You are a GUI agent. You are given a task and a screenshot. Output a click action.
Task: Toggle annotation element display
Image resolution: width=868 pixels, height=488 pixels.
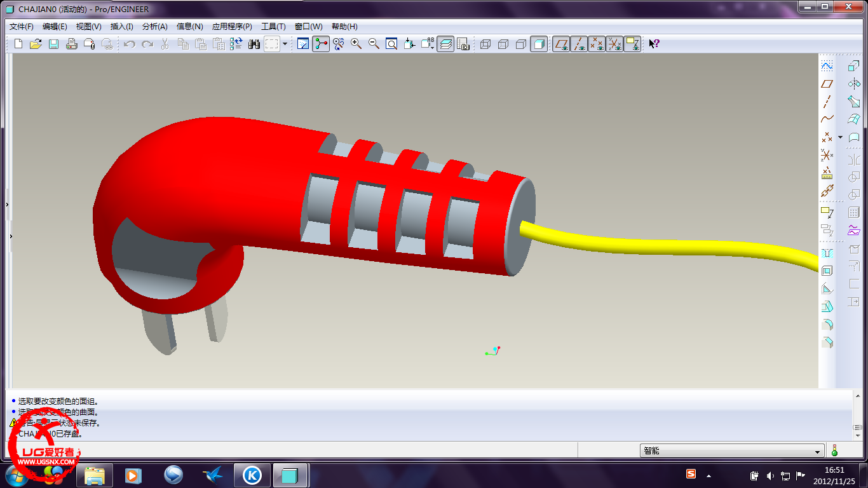pos(632,44)
